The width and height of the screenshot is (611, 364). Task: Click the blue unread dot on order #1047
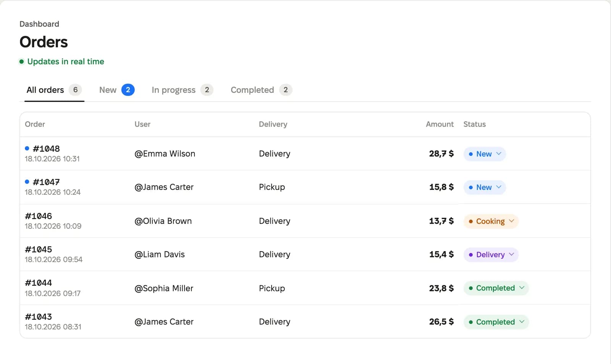click(x=27, y=182)
